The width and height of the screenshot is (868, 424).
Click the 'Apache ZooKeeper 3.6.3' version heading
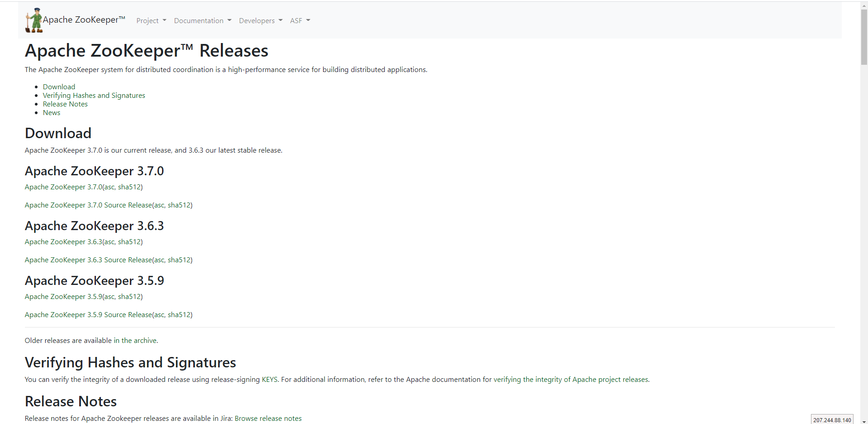click(x=95, y=226)
